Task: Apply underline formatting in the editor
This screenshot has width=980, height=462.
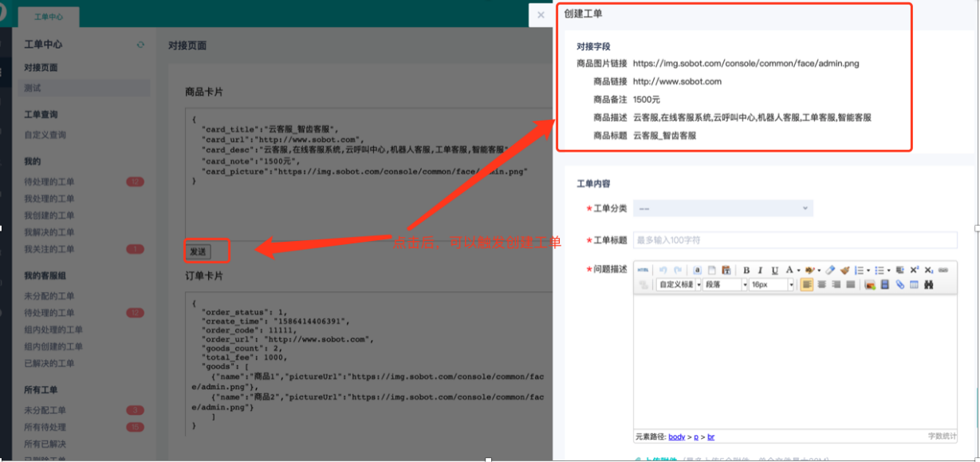Action: [775, 270]
